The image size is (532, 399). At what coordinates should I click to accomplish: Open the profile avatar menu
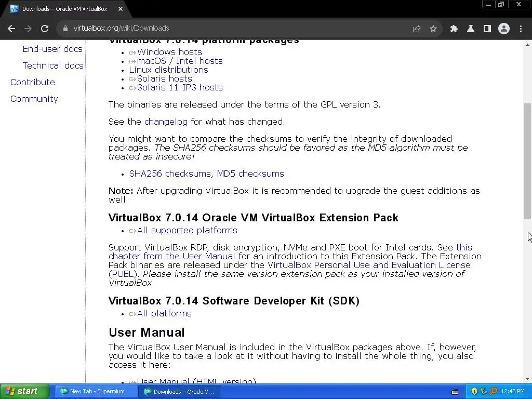tap(504, 29)
